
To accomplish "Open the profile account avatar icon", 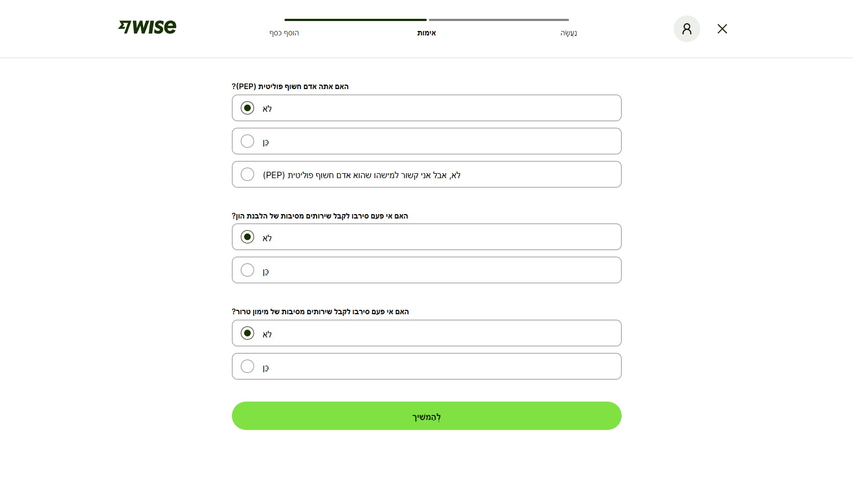I will [x=686, y=29].
